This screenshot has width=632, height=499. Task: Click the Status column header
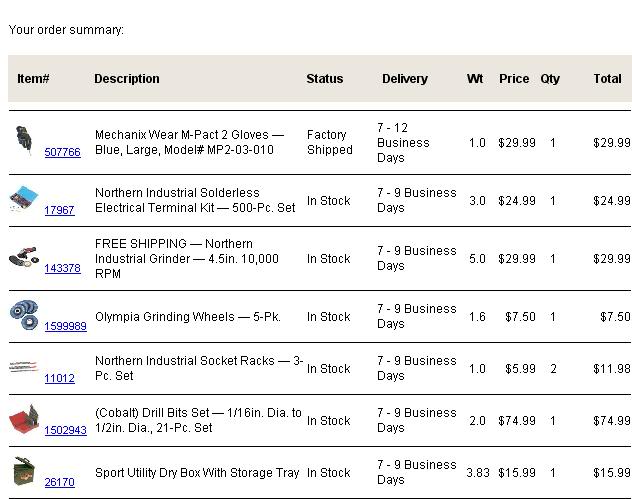tap(325, 79)
